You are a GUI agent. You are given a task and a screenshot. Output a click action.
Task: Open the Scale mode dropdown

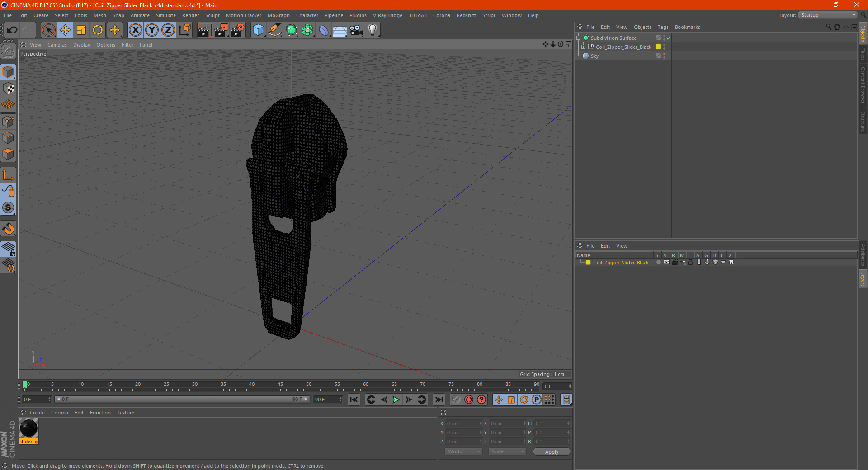tap(507, 451)
